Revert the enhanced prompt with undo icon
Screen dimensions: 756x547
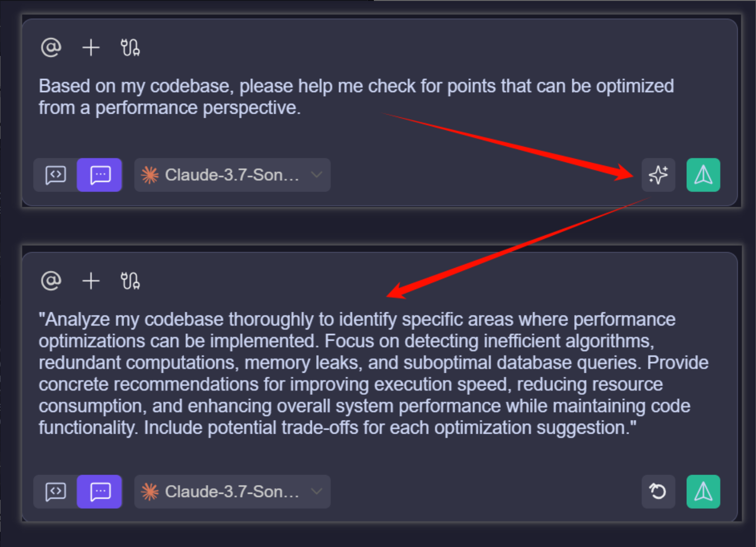[x=658, y=492]
